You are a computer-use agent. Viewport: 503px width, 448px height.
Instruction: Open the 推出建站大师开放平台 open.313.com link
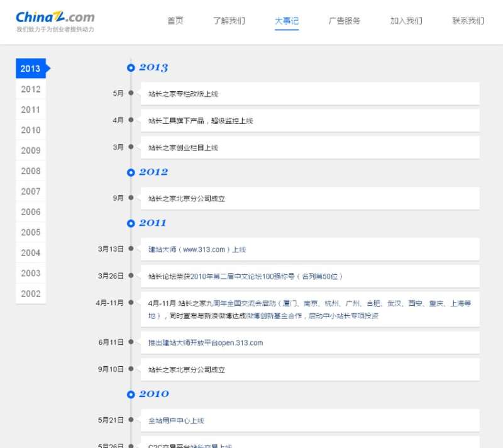click(206, 343)
